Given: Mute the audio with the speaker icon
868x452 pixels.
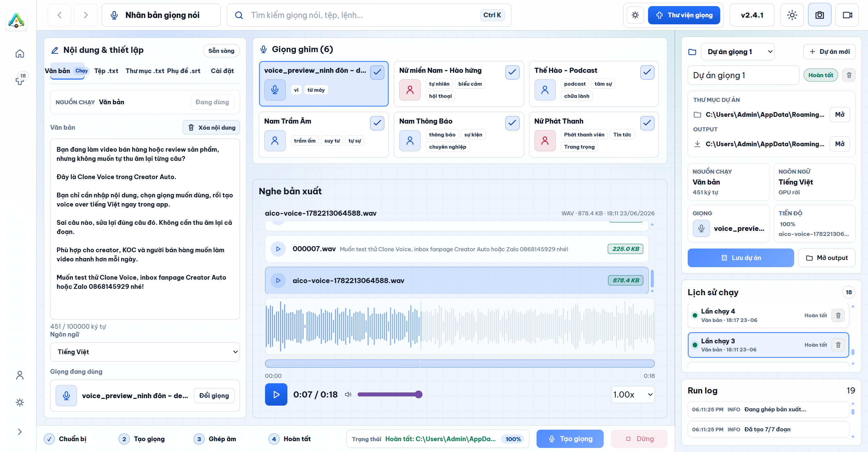Looking at the screenshot, I should 348,394.
